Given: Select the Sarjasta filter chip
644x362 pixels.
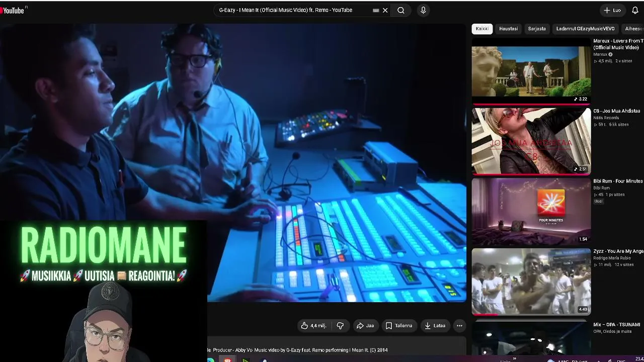Looking at the screenshot, I should click(x=537, y=29).
